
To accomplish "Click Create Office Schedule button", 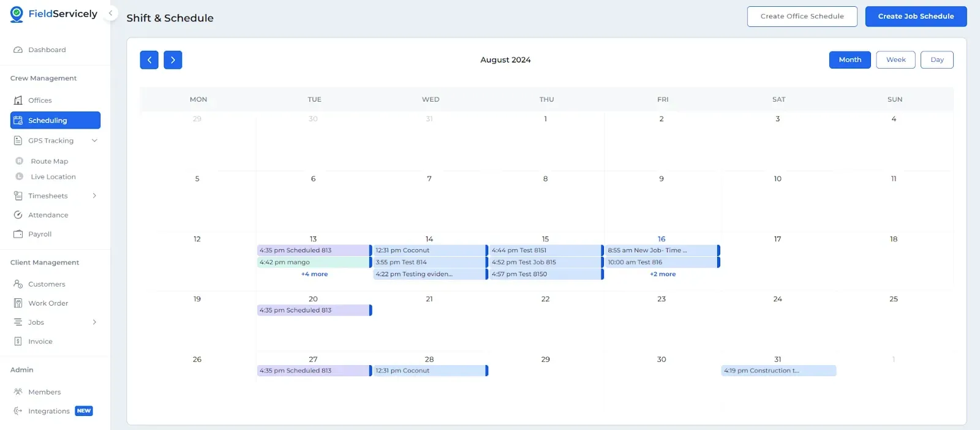I will coord(802,17).
